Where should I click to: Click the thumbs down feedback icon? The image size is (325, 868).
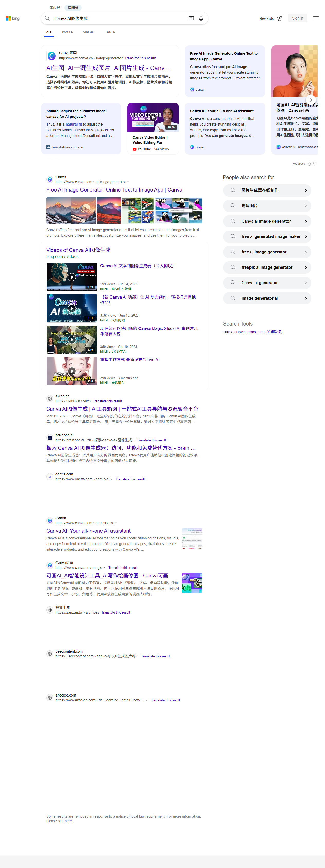(x=314, y=164)
